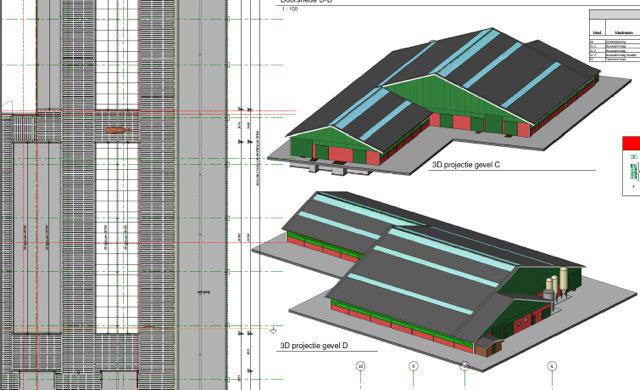Select grid bubble number 10
This screenshot has width=640, height=390.
click(x=360, y=366)
